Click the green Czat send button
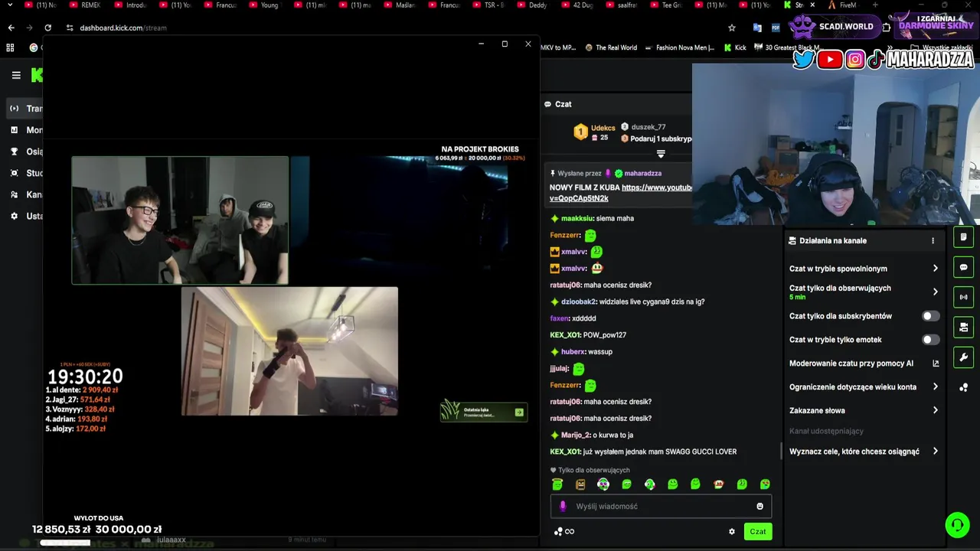 tap(757, 531)
